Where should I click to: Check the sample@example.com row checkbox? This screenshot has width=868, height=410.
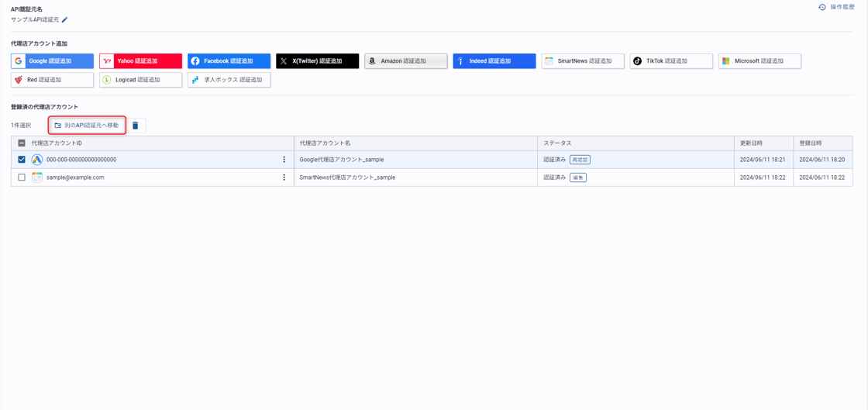[x=22, y=177]
